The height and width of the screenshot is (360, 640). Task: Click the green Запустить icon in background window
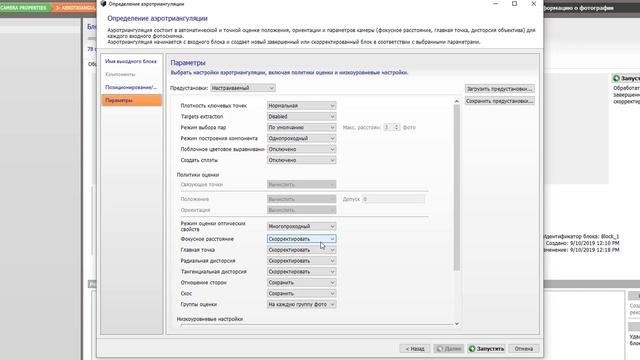pos(616,78)
